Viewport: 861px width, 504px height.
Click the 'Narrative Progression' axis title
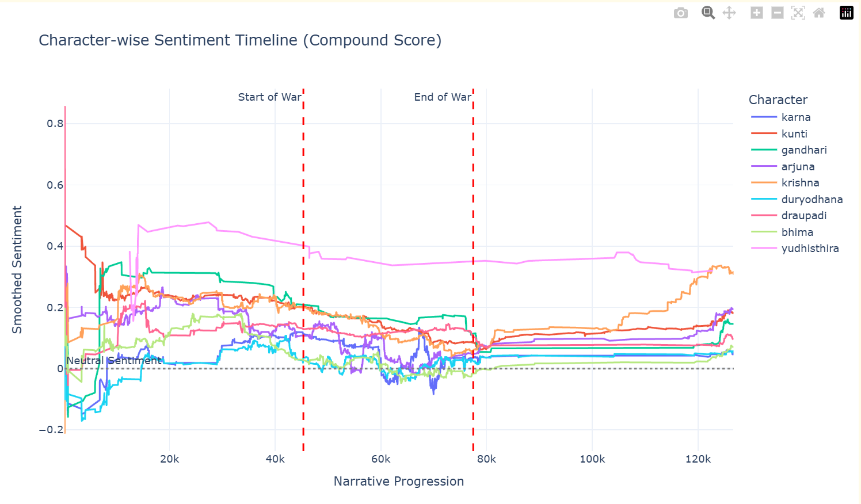[398, 482]
